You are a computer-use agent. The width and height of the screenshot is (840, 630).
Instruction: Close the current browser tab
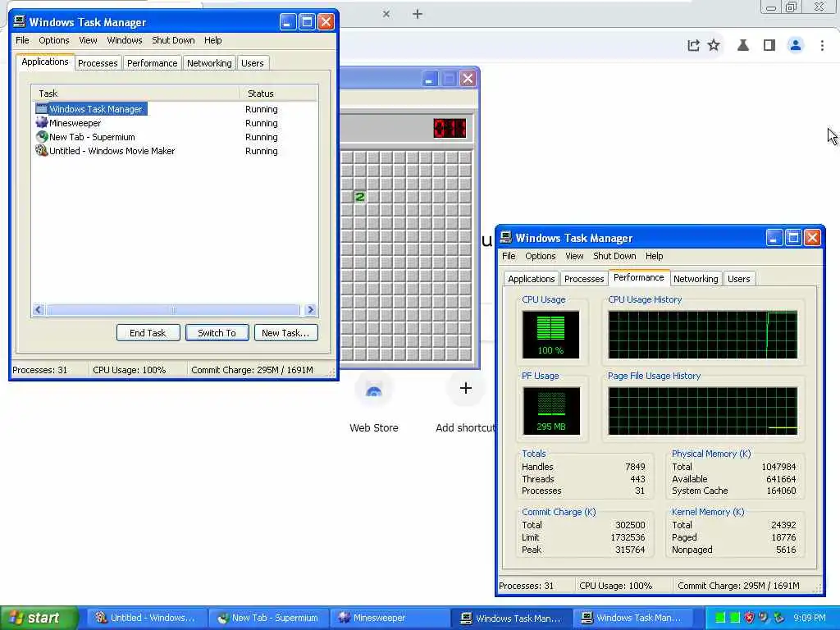pos(386,14)
